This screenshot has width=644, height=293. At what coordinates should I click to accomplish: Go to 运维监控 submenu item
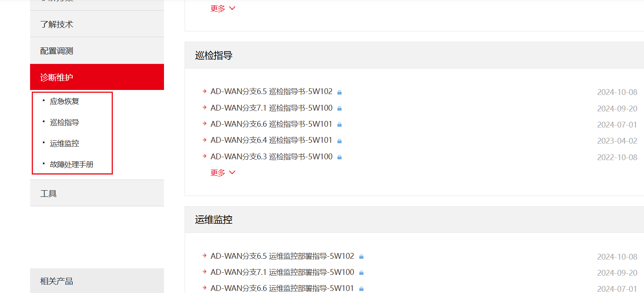pyautogui.click(x=64, y=144)
